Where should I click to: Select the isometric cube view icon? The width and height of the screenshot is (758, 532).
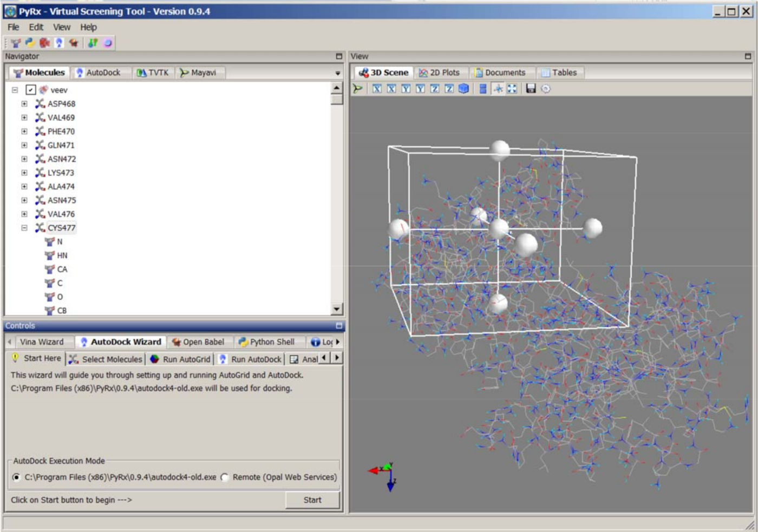pyautogui.click(x=463, y=89)
